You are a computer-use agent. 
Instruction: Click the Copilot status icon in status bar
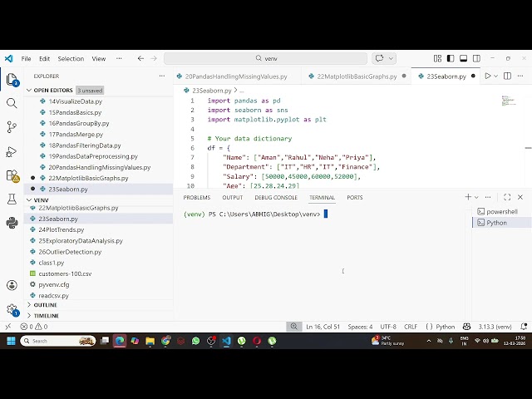pyautogui.click(x=466, y=327)
